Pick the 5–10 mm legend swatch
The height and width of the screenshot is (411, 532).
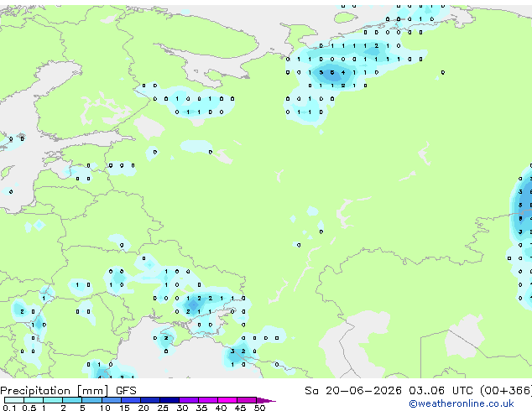92,400
